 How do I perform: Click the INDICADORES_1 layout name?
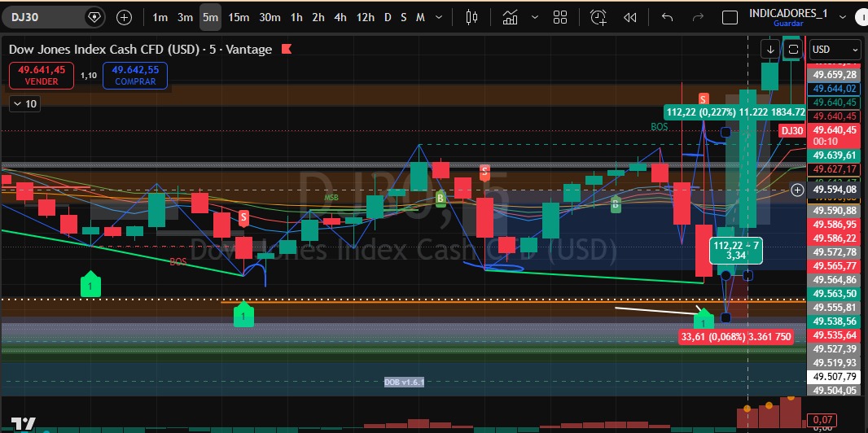click(x=788, y=13)
